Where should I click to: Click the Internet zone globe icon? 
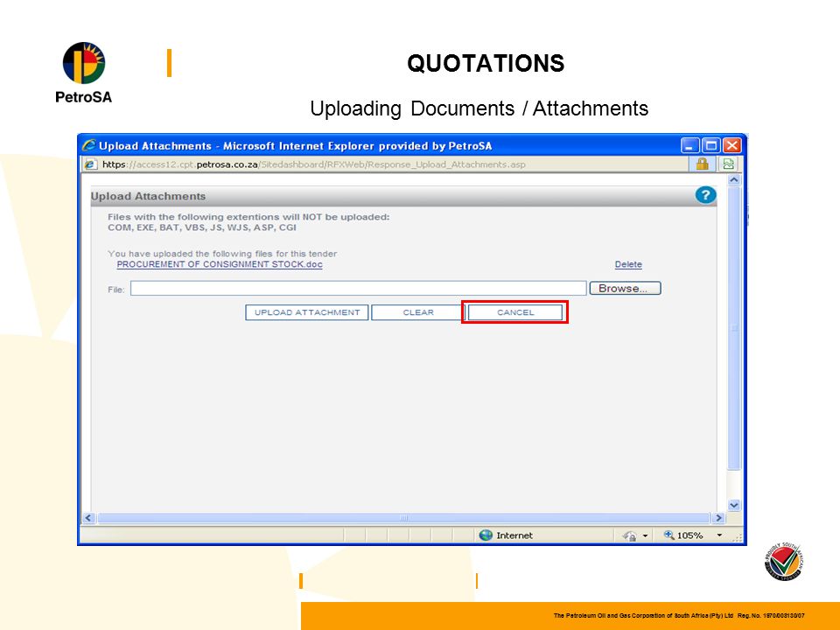click(x=486, y=535)
